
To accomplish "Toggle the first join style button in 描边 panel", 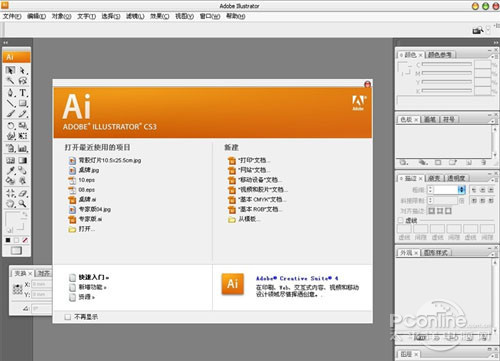I will point(474,200).
